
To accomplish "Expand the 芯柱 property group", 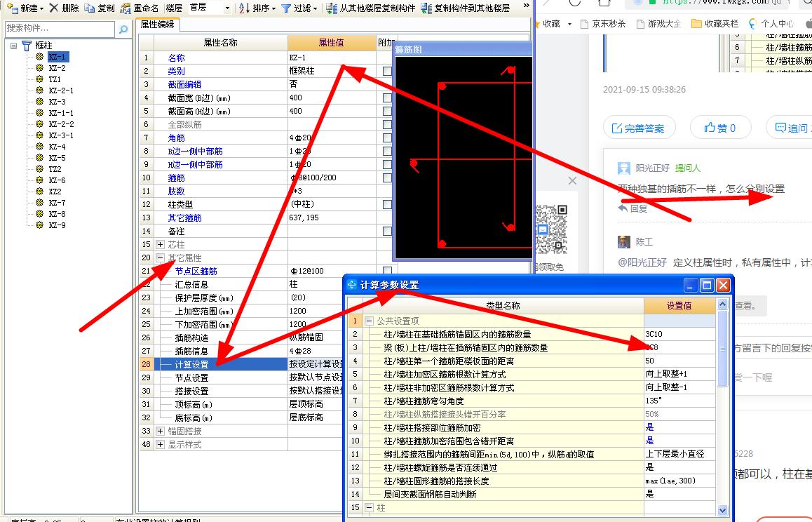I will [160, 244].
